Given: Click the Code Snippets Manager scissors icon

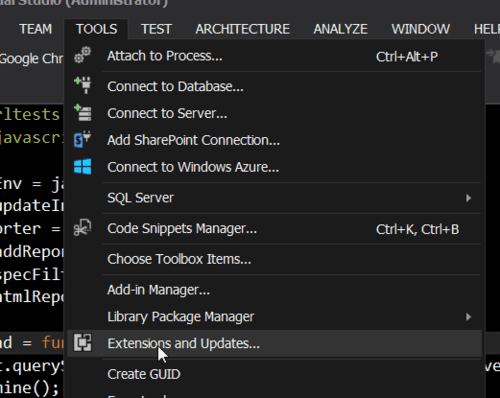Looking at the screenshot, I should pos(82,228).
